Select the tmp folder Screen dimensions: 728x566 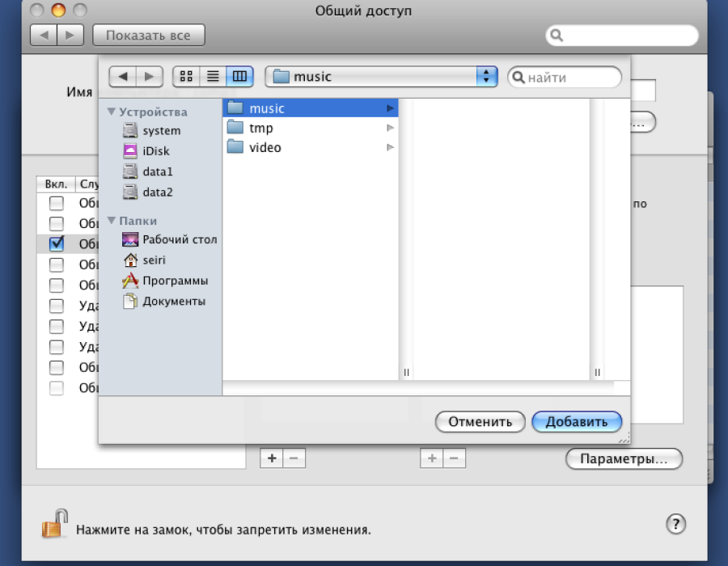pyautogui.click(x=311, y=128)
